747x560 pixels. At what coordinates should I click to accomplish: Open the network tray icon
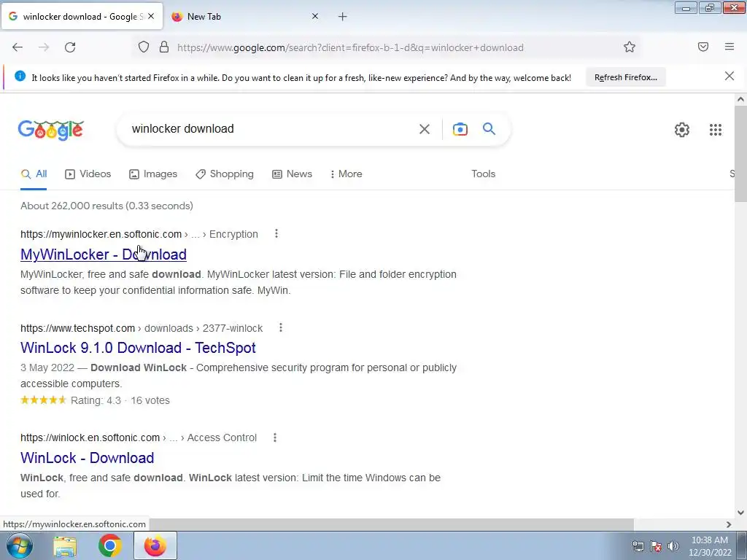point(638,546)
